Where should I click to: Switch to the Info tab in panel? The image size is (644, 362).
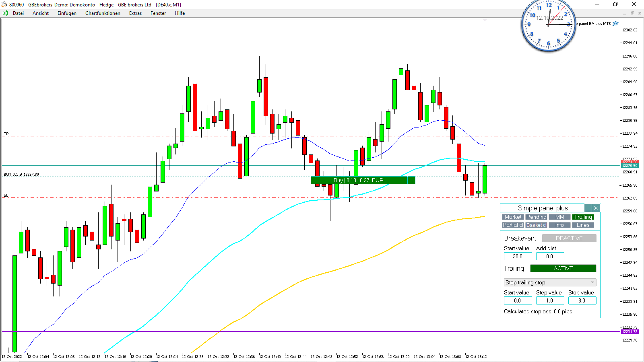[x=559, y=225]
